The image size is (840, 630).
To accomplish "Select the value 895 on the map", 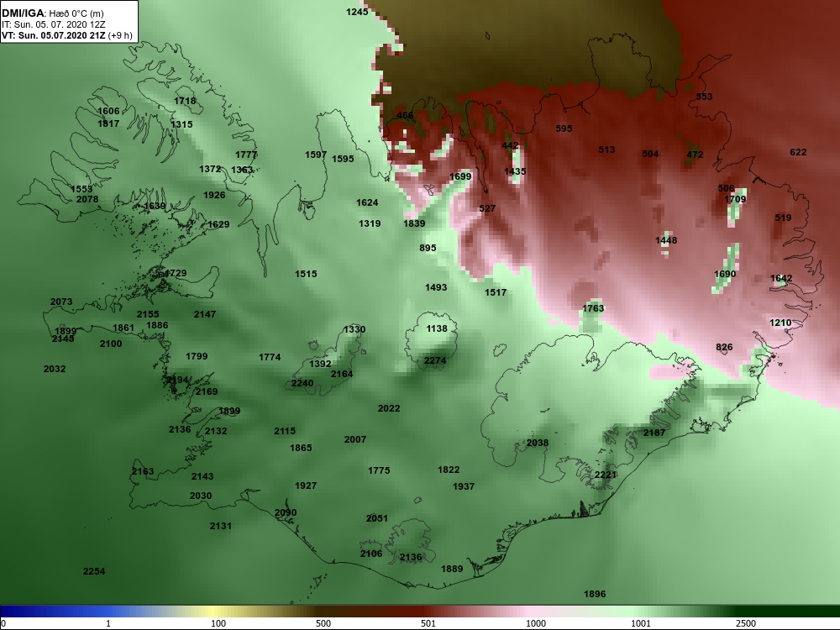I will (428, 248).
